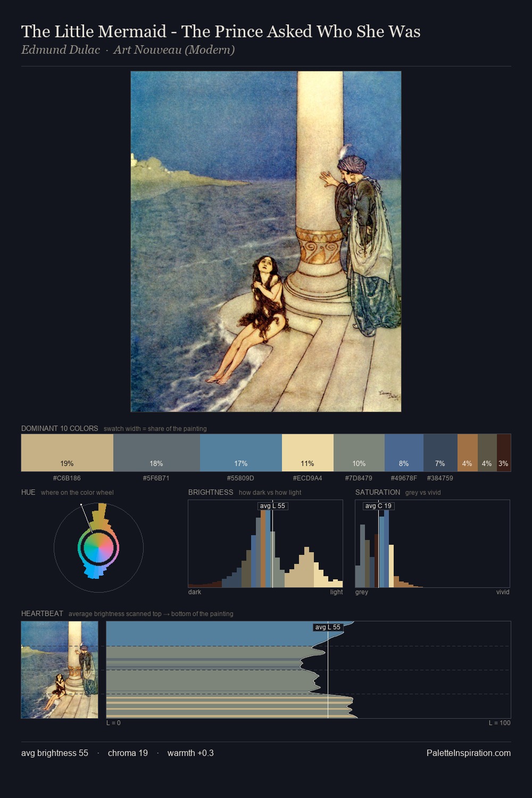Click the hex code #55809D label

(241, 478)
